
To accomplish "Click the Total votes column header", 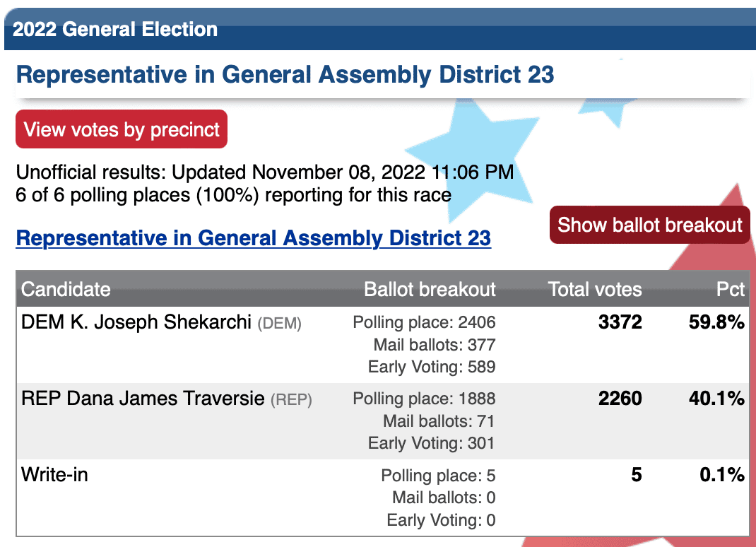I will pos(595,289).
